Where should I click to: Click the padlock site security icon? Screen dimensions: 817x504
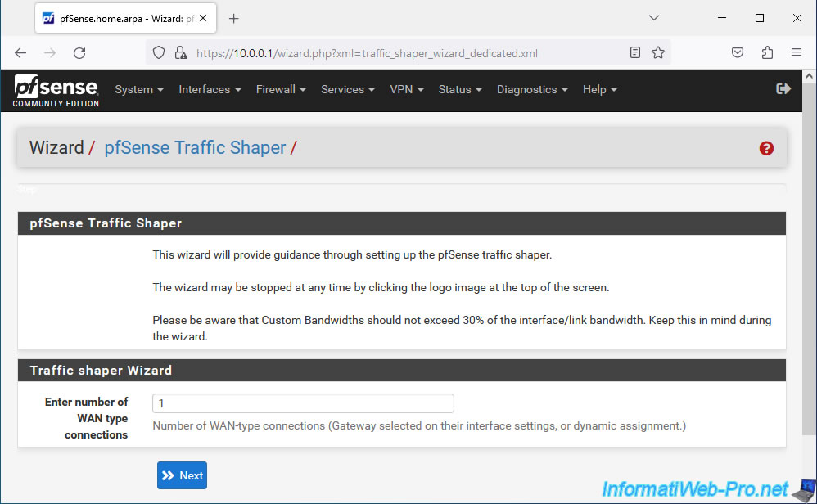[x=181, y=52]
